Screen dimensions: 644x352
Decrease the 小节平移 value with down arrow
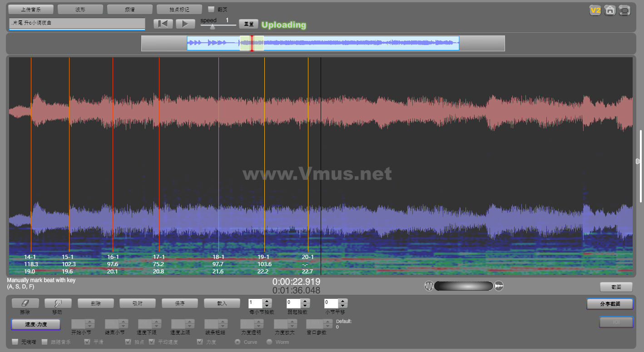(343, 305)
